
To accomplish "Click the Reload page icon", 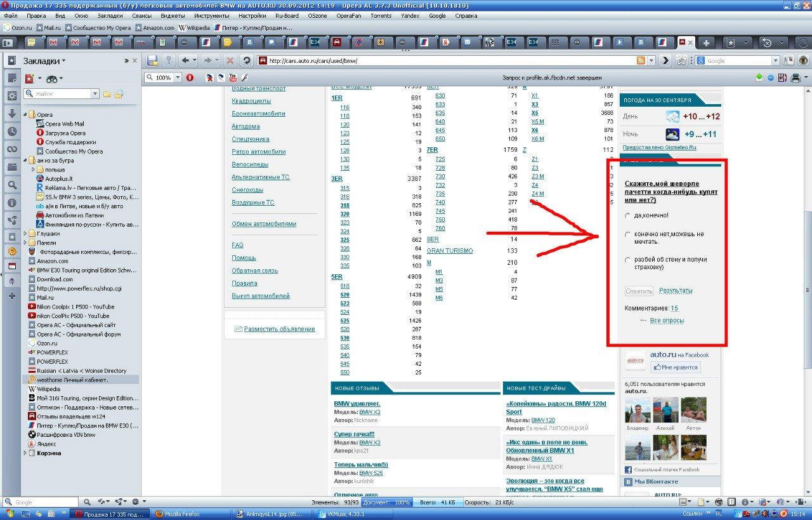I will [247, 60].
